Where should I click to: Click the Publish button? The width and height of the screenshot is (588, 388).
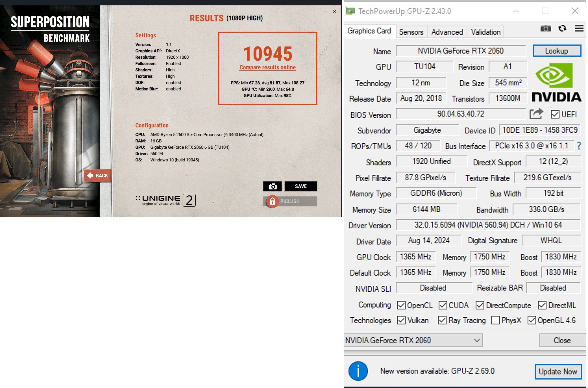290,201
